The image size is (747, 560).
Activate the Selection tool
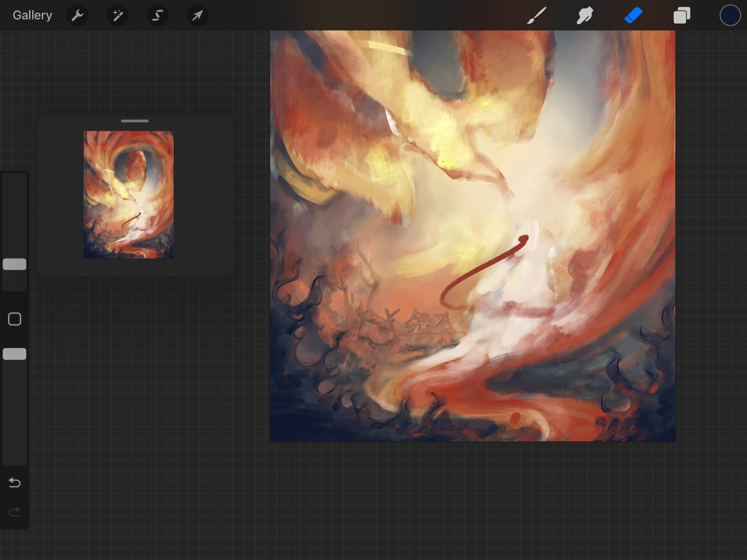[x=158, y=15]
